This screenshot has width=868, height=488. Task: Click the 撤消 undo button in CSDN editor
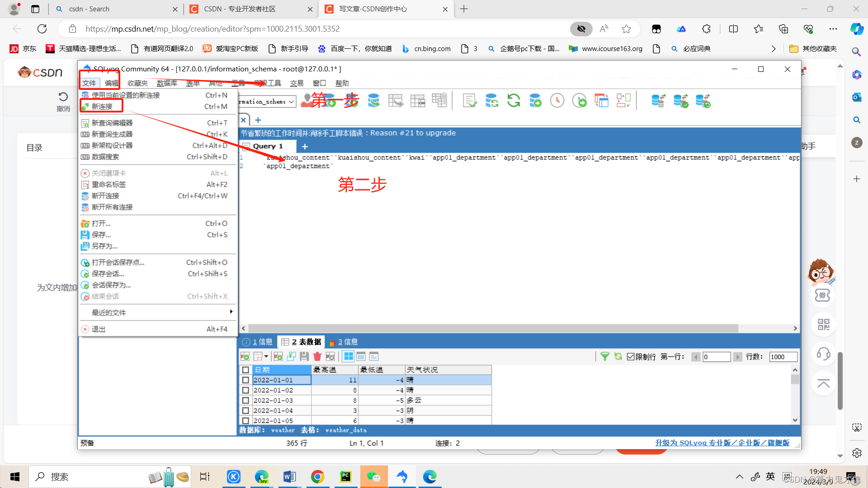coord(63,101)
